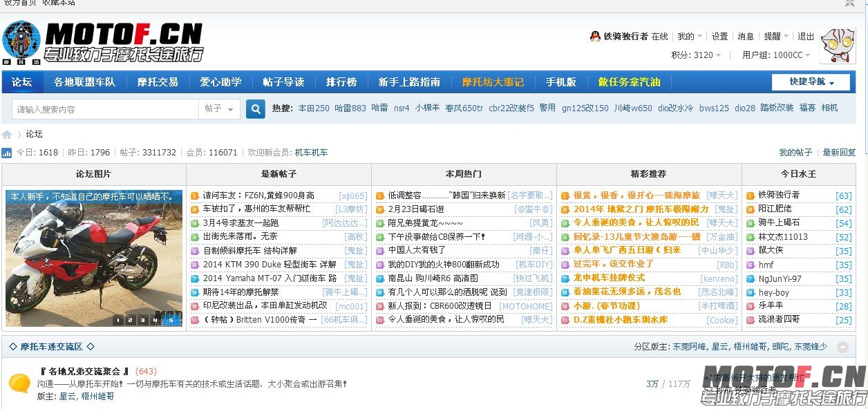Open the 帖子导读 nav tab
868x409 pixels.
(x=283, y=82)
